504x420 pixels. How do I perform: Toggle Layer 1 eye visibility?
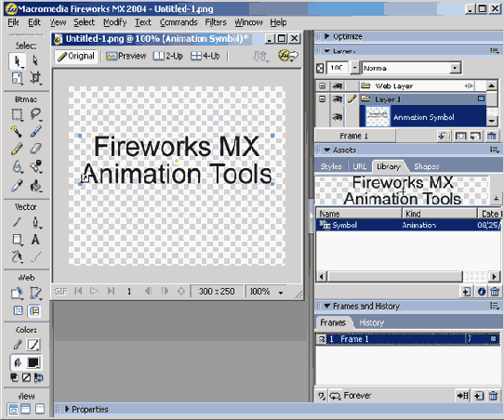(x=337, y=99)
